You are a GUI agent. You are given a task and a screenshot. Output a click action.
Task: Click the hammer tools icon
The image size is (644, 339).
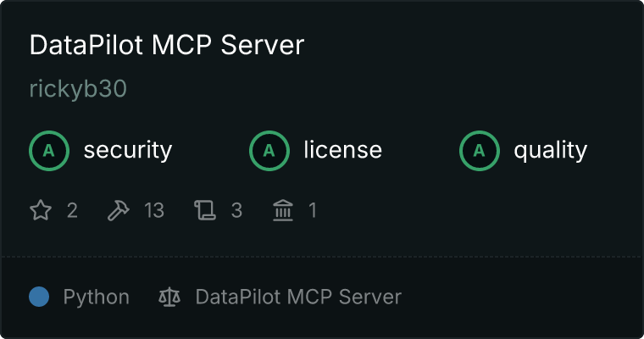pyautogui.click(x=119, y=210)
